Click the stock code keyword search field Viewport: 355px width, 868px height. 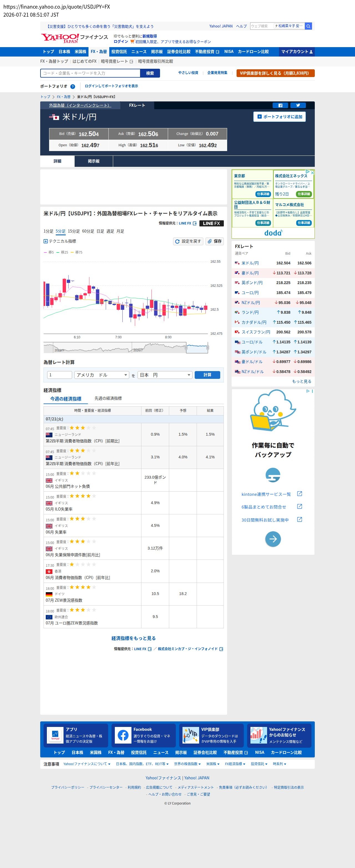[x=90, y=73]
